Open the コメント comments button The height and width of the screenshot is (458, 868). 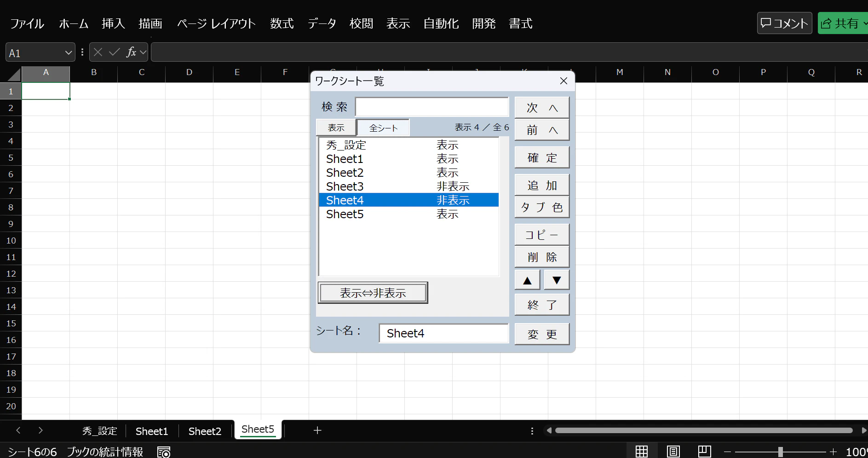pyautogui.click(x=784, y=23)
